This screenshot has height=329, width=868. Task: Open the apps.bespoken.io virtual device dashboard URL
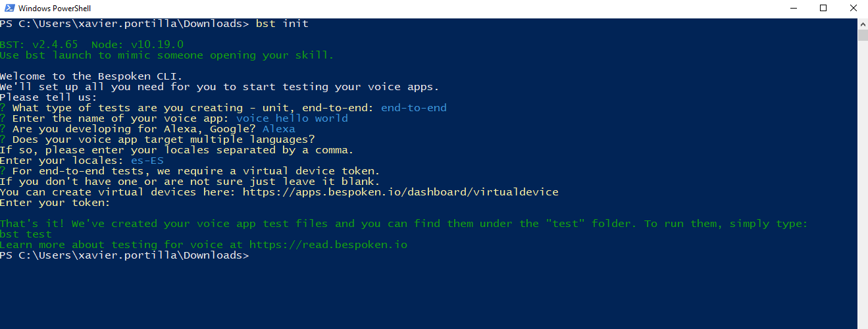coord(400,192)
